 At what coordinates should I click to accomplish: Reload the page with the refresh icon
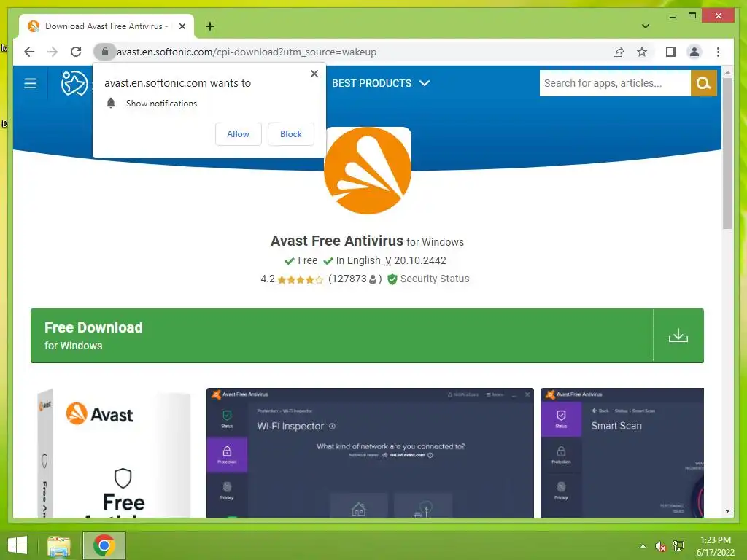(x=76, y=52)
